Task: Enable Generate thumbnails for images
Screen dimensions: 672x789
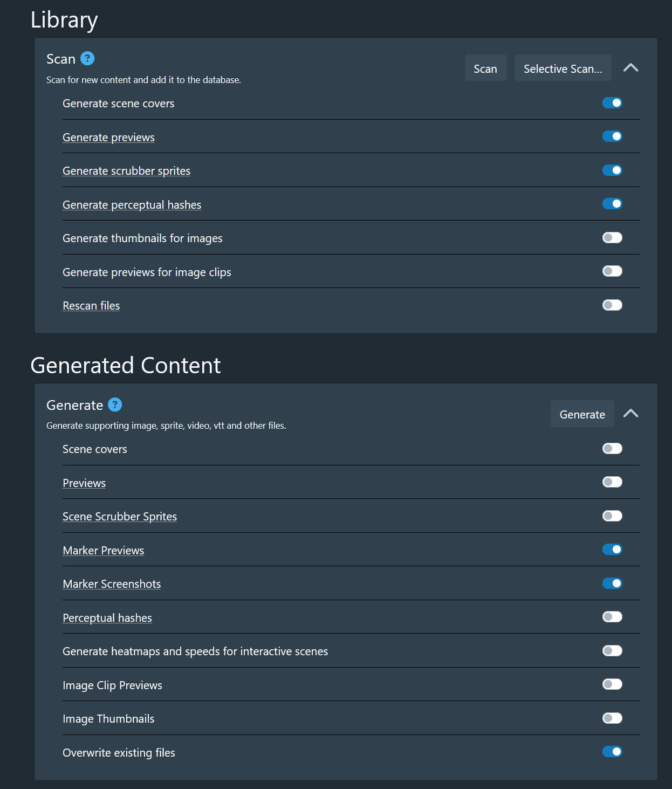Action: pyautogui.click(x=612, y=238)
